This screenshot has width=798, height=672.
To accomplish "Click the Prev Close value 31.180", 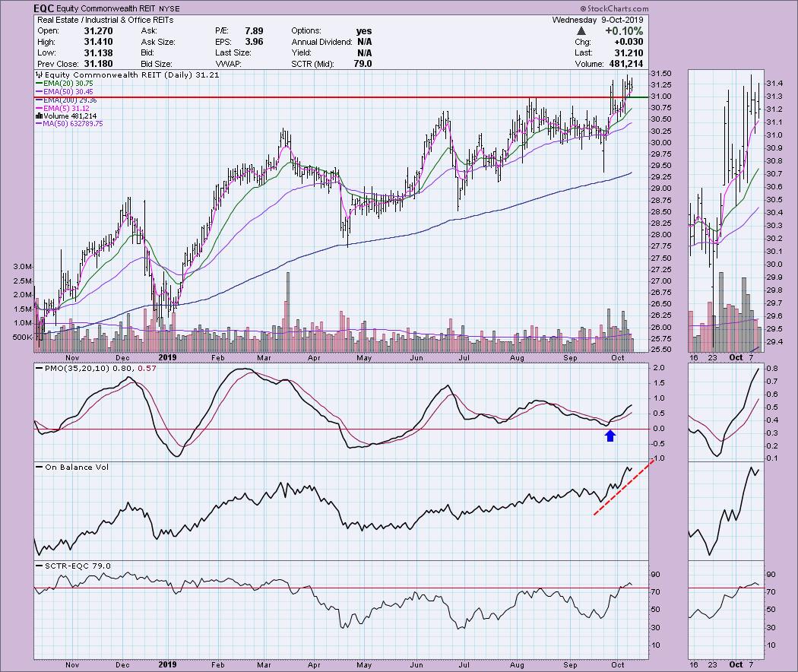I will [x=98, y=64].
